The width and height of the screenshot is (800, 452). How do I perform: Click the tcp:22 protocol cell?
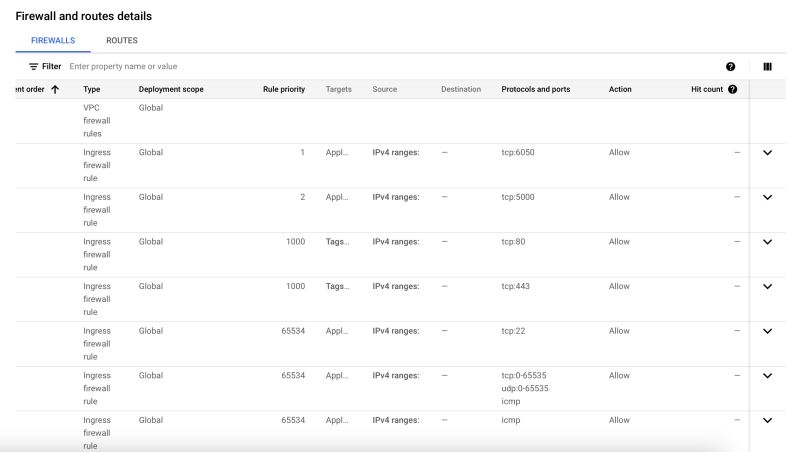click(x=513, y=331)
